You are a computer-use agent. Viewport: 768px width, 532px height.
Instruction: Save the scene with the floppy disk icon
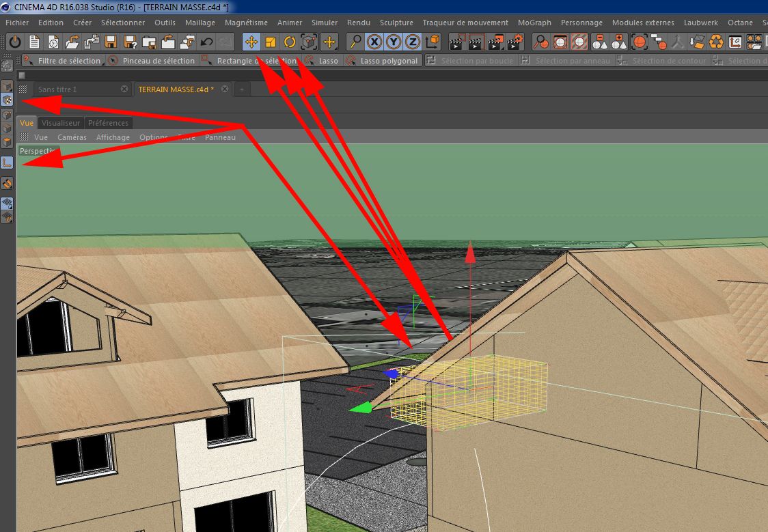pyautogui.click(x=111, y=42)
